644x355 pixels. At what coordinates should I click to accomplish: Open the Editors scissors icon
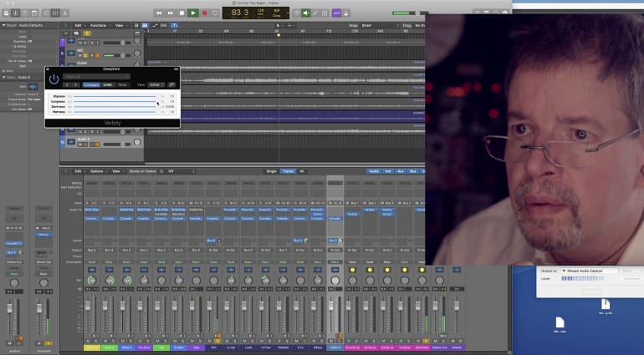coord(65,13)
